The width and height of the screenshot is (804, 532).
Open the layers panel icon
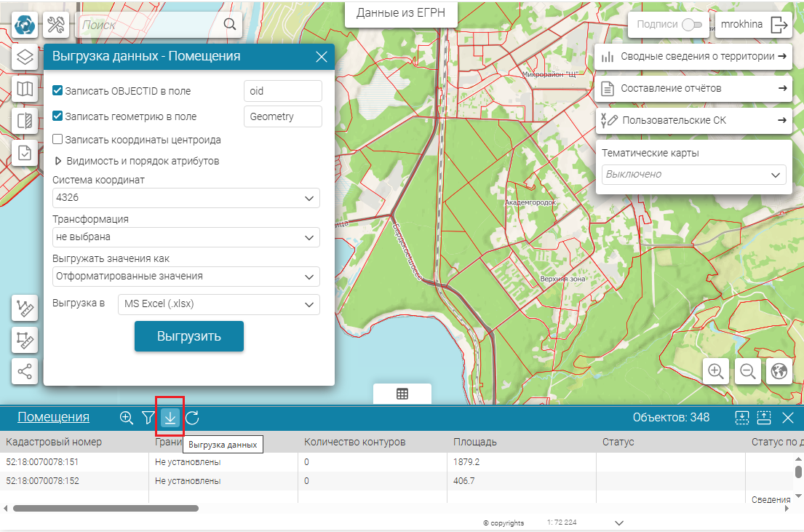click(25, 57)
